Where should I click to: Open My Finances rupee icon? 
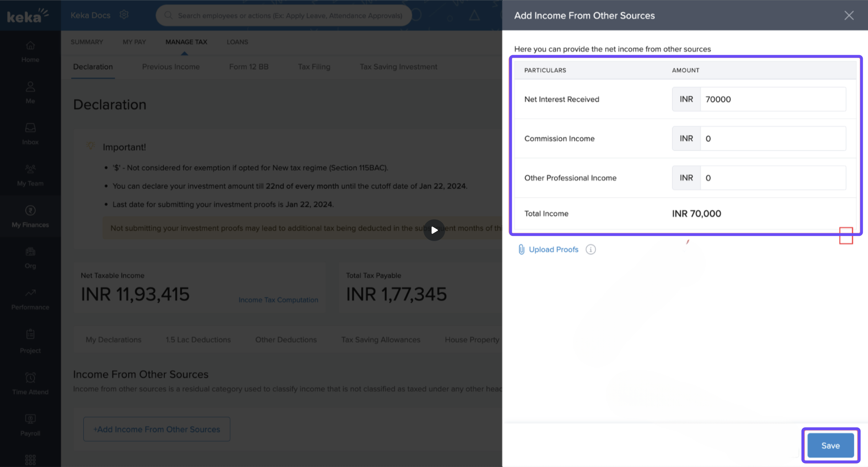[30, 210]
